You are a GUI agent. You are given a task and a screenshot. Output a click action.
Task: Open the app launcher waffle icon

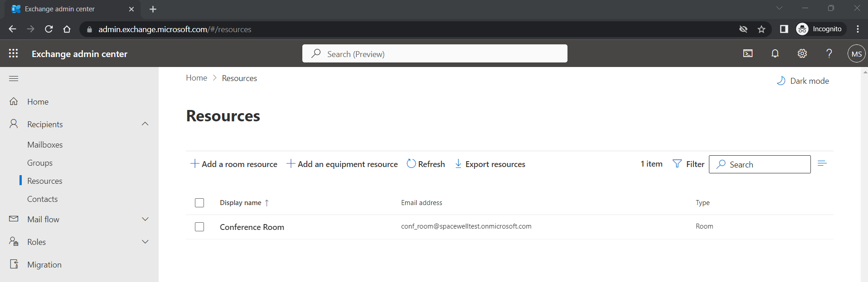coord(14,53)
